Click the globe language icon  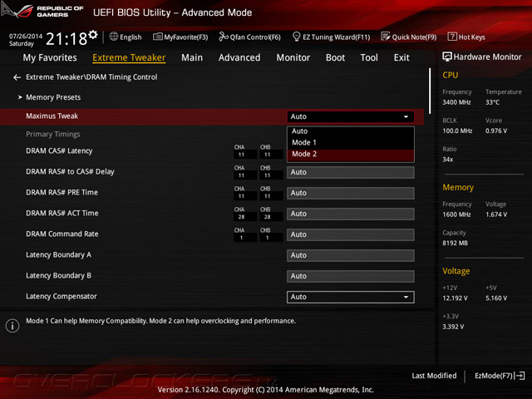click(114, 37)
